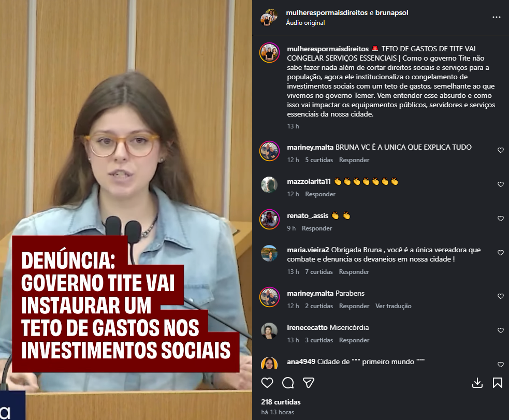
Task: View the 218 curtidas likes list
Action: 281,402
